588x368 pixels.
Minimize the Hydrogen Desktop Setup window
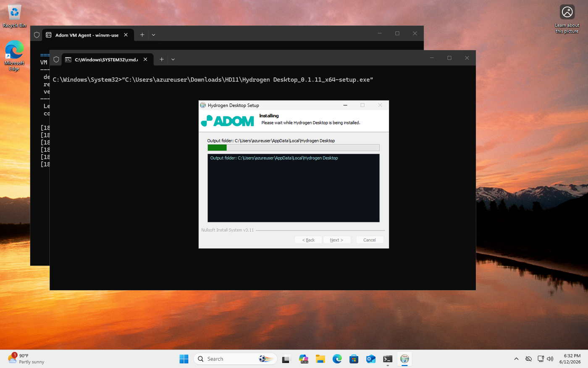click(345, 105)
